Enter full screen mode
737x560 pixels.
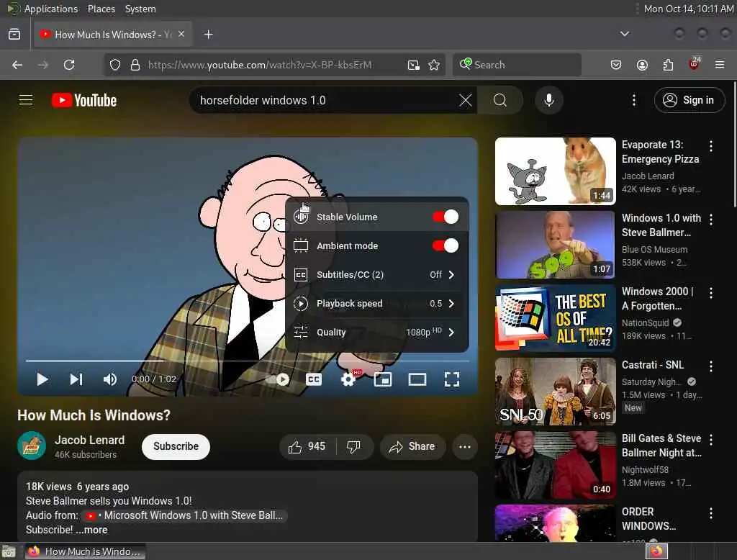pos(452,379)
